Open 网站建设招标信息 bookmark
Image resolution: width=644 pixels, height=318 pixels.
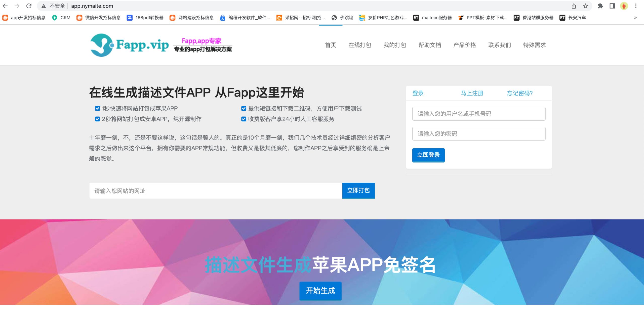coord(192,18)
